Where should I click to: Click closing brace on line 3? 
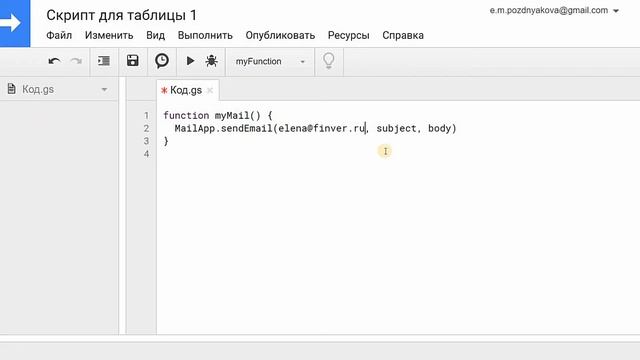click(166, 141)
